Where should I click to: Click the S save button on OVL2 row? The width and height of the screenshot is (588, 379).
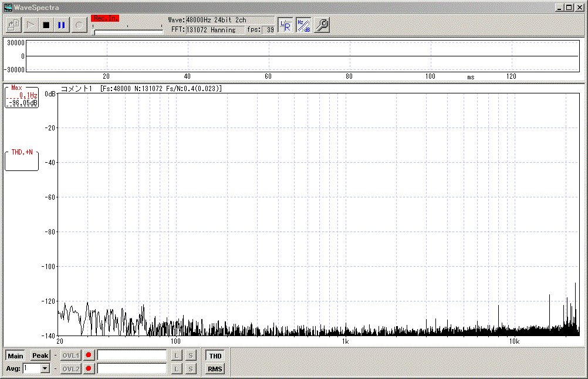(191, 369)
